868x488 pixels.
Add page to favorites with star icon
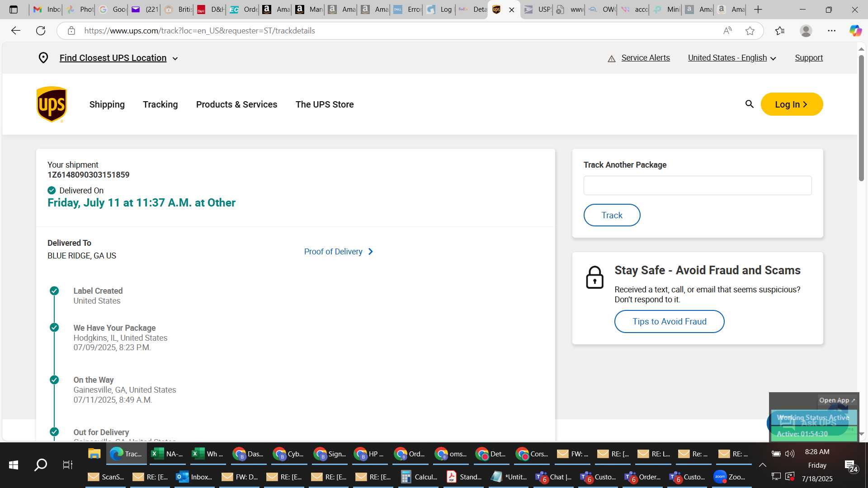click(x=750, y=31)
